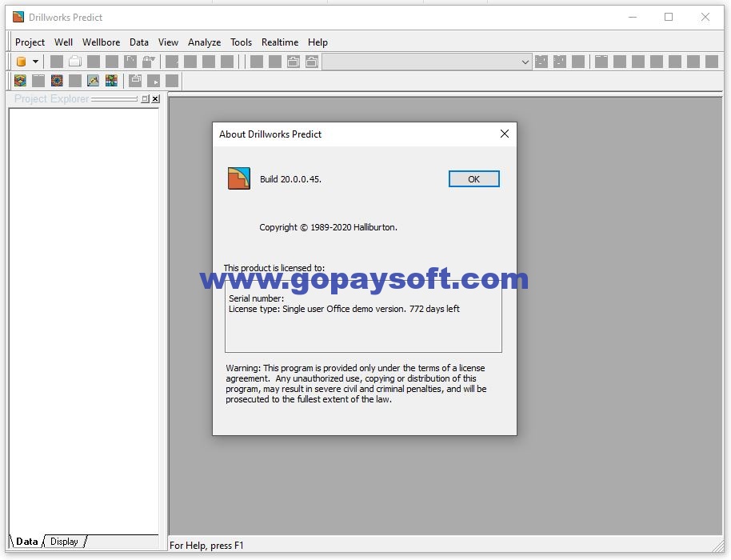Image resolution: width=731 pixels, height=560 pixels.
Task: Click the colorful layered-map icon in second toolbar
Action: 20,81
